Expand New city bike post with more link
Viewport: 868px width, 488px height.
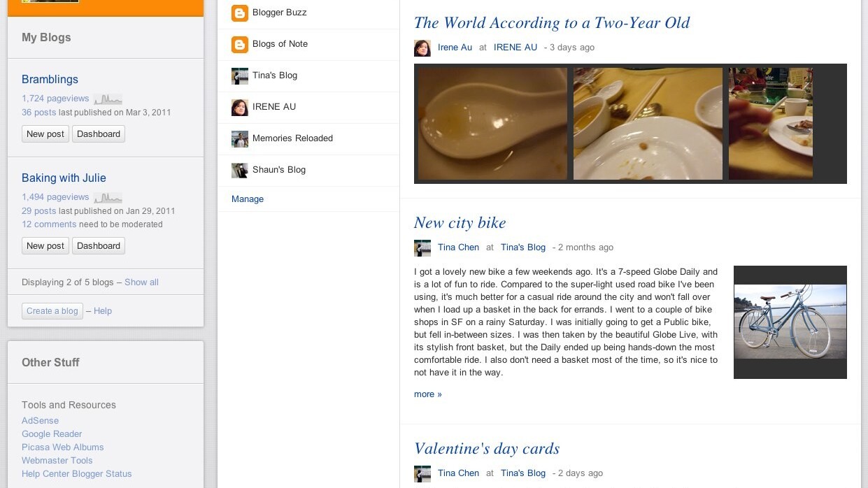[427, 394]
